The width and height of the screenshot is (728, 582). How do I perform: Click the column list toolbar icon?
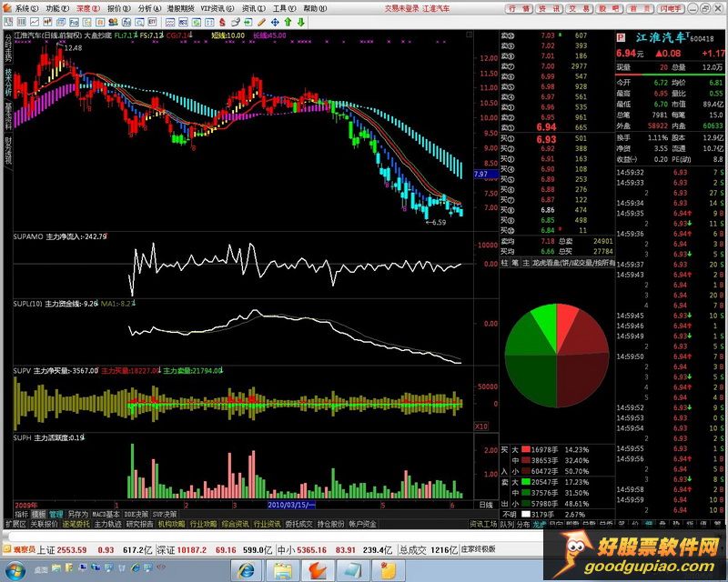21,22
